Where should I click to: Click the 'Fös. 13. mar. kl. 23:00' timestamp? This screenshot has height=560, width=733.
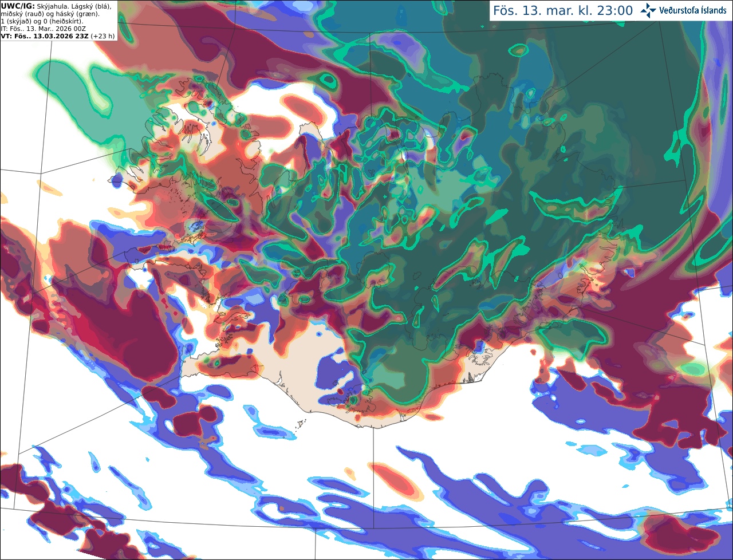tap(563, 10)
